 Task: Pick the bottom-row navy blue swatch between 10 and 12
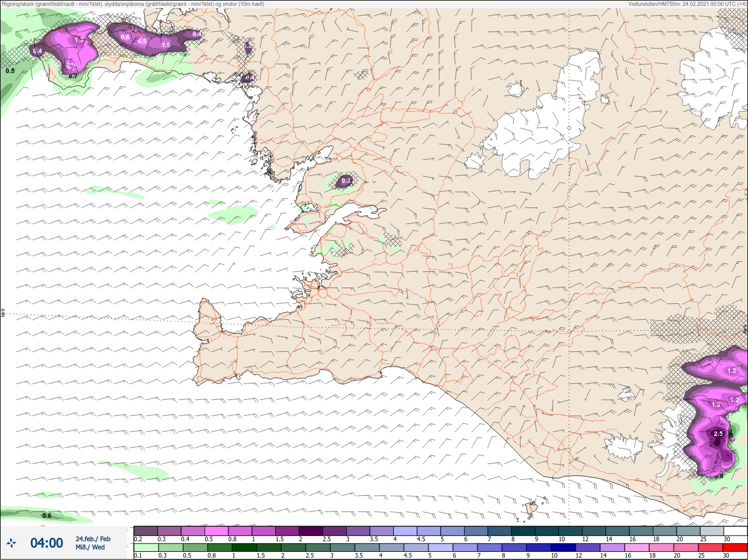(x=564, y=548)
